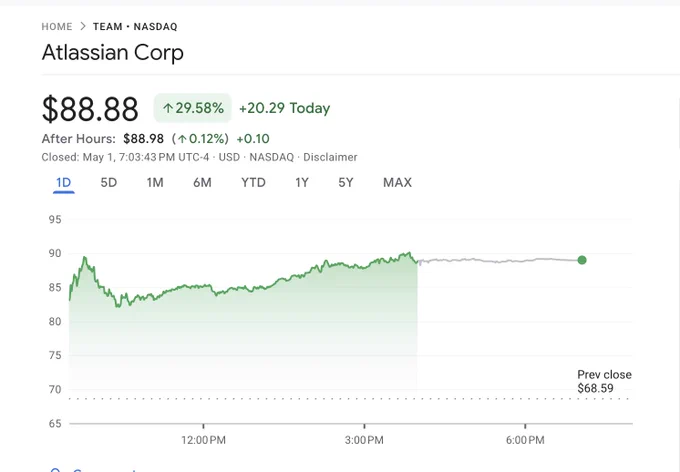Viewport: 680px width, 472px height.
Task: Select the 1D time range tab
Action: click(63, 183)
